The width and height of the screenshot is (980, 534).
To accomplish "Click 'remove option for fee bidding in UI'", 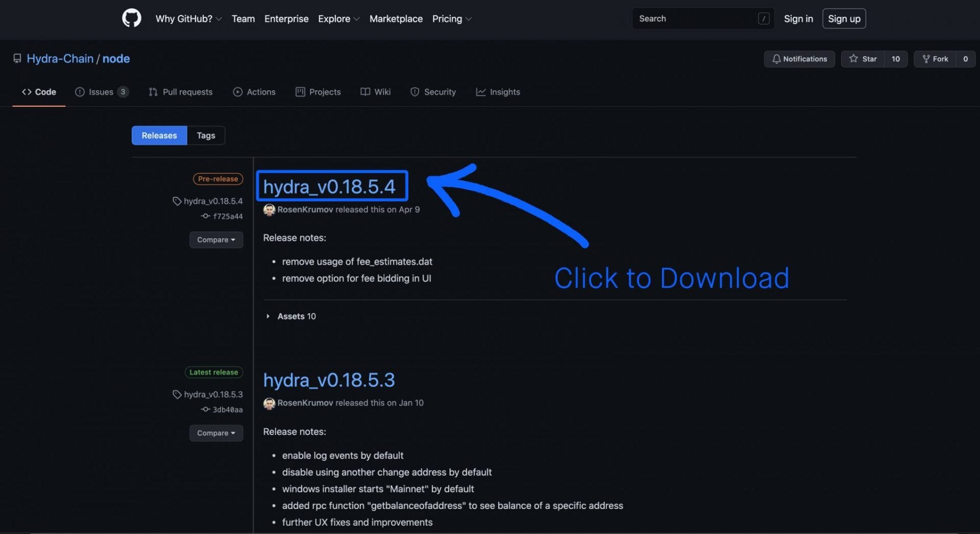I will point(357,278).
